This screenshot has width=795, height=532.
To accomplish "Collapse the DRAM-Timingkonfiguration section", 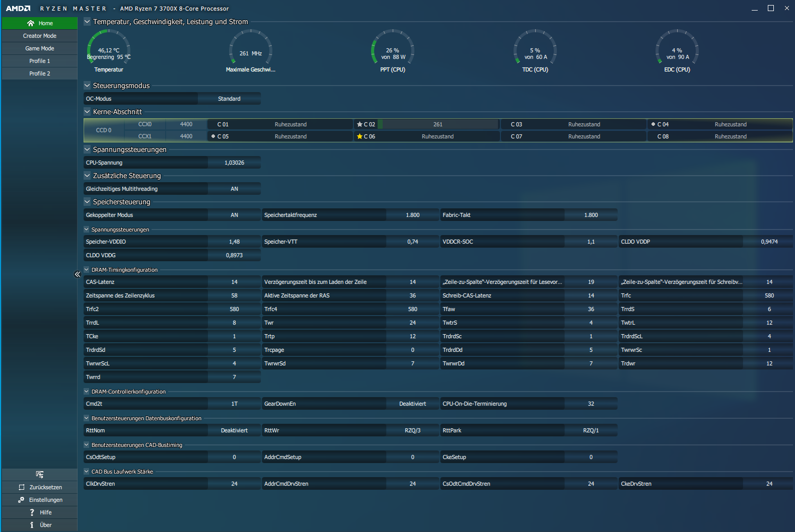I will pyautogui.click(x=87, y=269).
